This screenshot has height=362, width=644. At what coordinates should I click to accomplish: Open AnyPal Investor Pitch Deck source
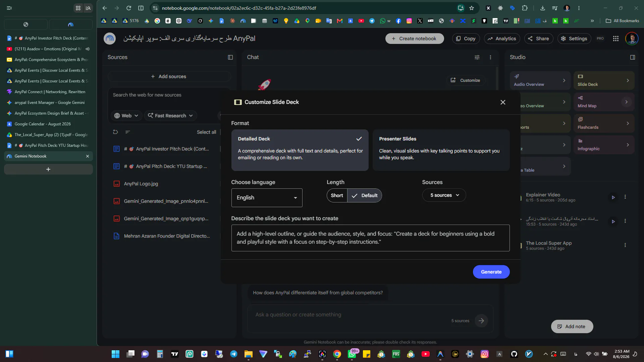tap(166, 149)
